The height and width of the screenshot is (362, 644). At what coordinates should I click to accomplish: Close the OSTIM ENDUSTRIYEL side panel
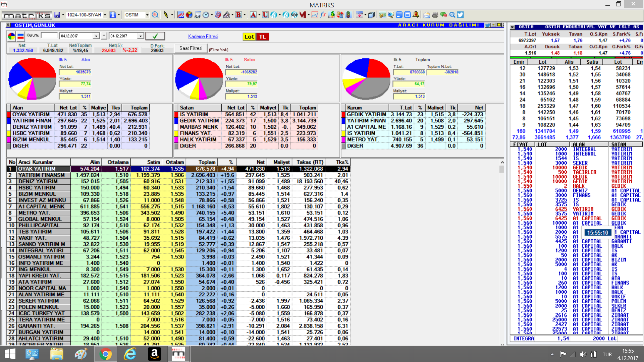pos(512,27)
